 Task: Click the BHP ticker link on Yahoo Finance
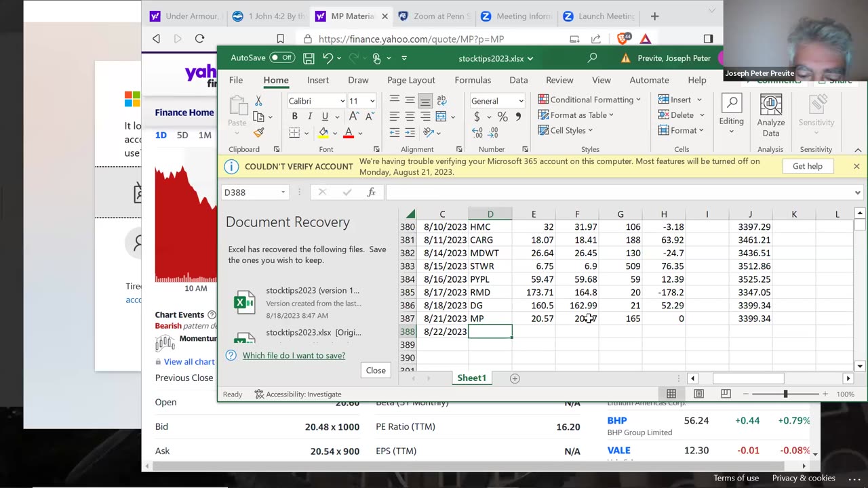coord(616,420)
